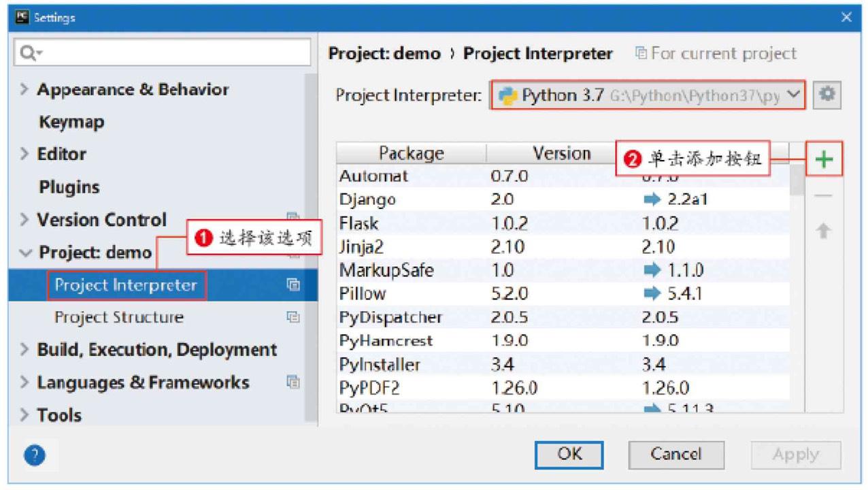Click the per-project icon beside Project Structure

(293, 317)
